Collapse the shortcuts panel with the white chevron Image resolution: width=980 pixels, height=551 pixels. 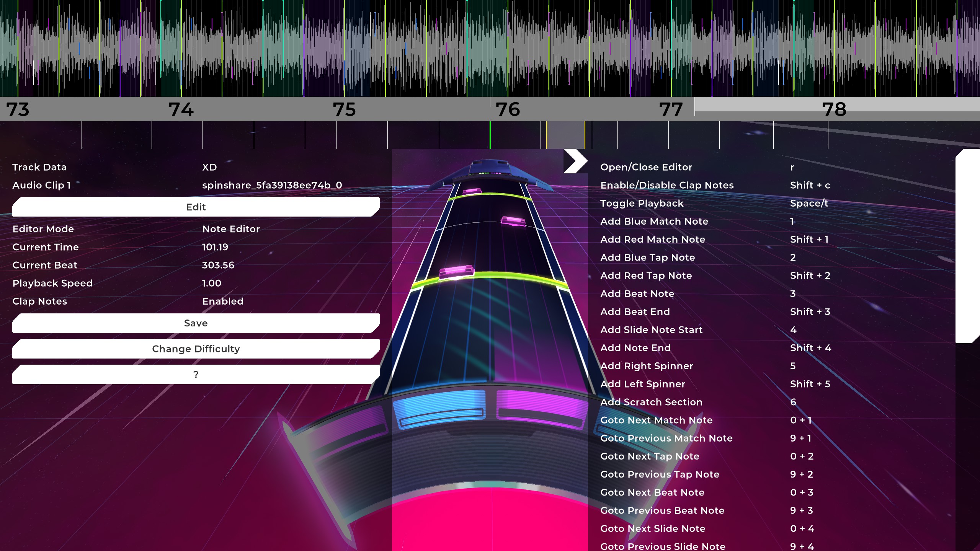click(x=575, y=161)
